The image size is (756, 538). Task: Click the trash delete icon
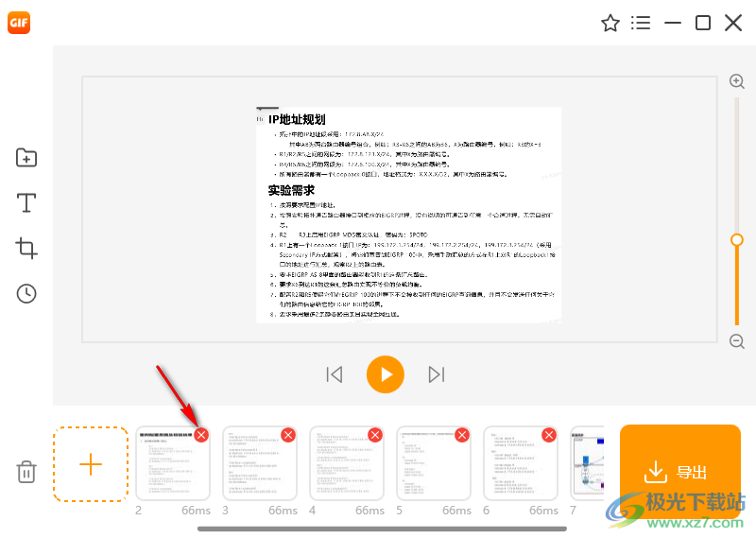pyautogui.click(x=26, y=471)
